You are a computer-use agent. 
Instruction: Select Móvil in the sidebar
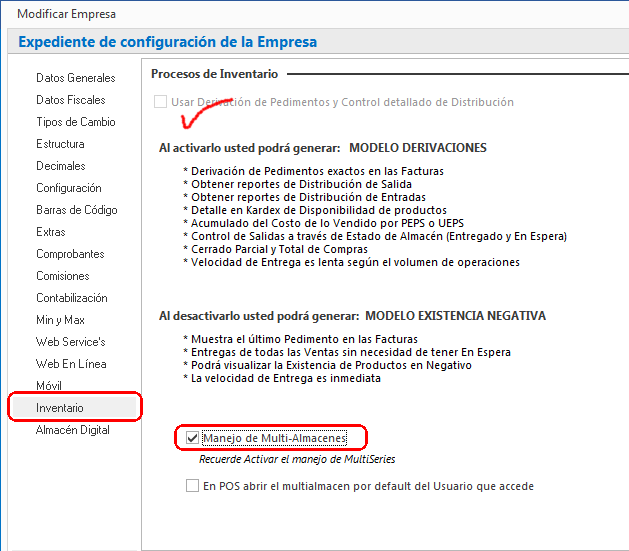tap(49, 386)
